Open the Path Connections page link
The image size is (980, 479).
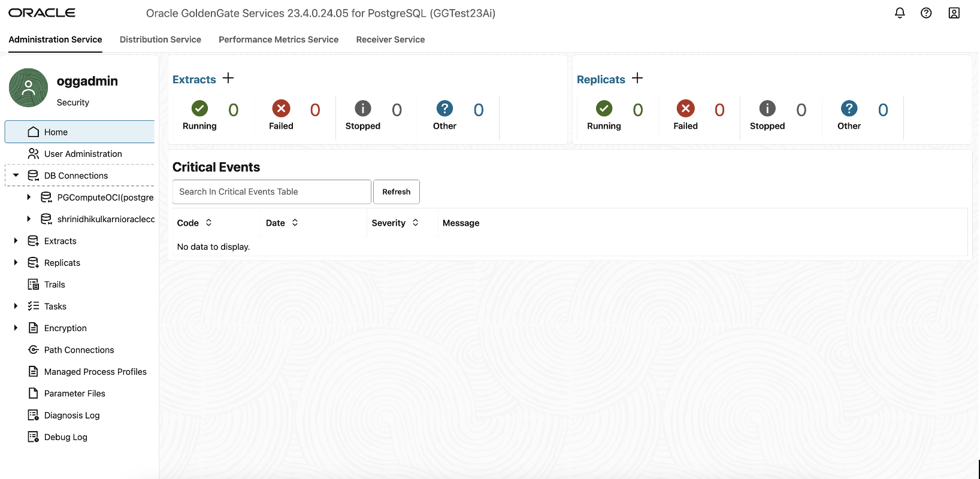coord(79,350)
